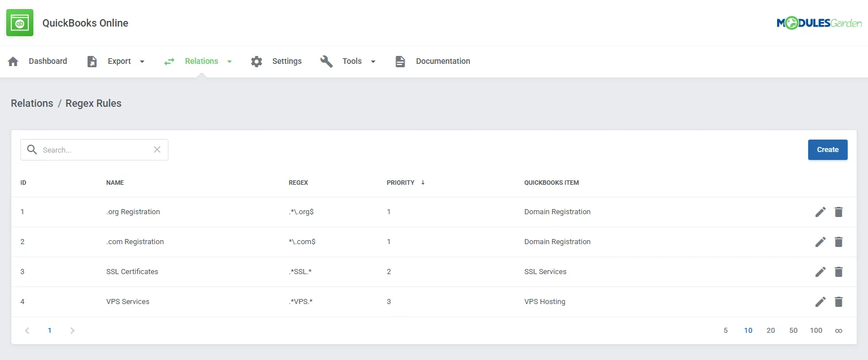Click the Documentation page icon
Screen dimensions: 868x360
[400, 62]
